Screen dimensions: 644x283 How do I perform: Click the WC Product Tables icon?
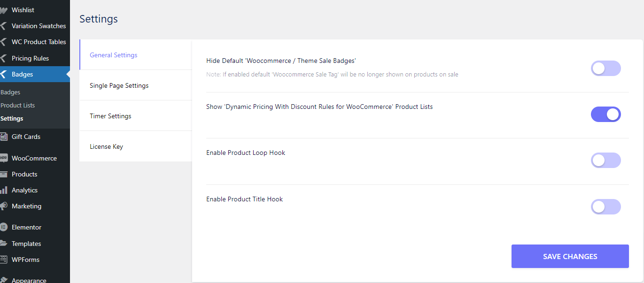(x=4, y=42)
